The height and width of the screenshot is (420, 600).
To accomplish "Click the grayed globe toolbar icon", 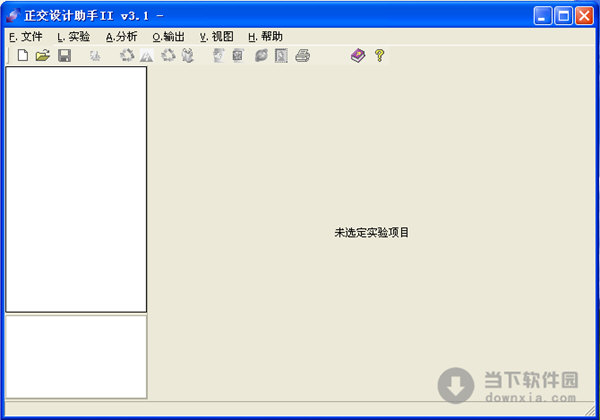I will pos(261,56).
